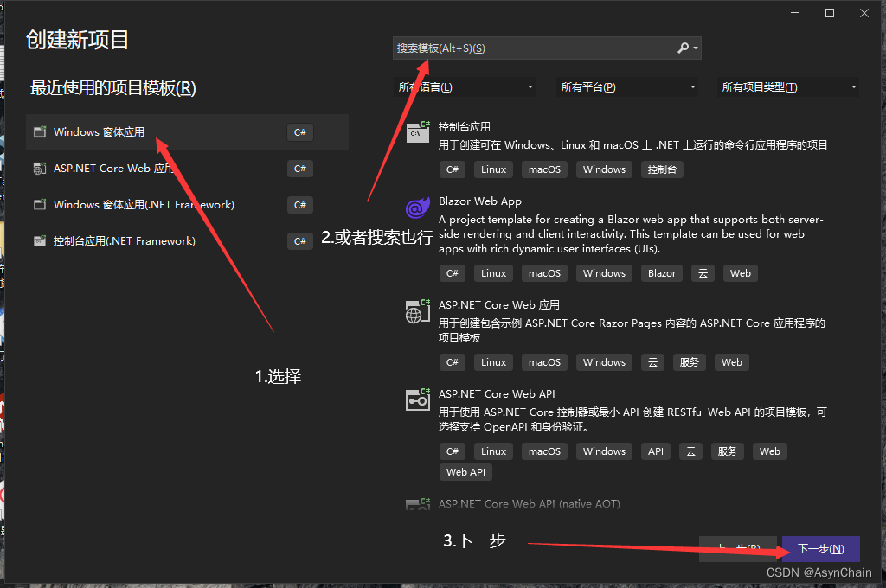This screenshot has height=588, width=886.
Task: Click C# tag on Windows 窗体应用 row
Action: (x=300, y=132)
